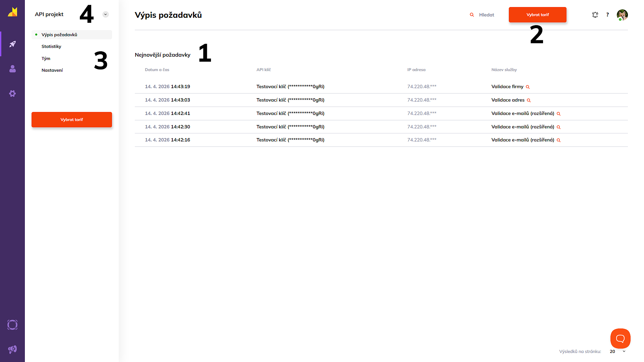Viewport: 644px width, 362px height.
Task: Open the user profile sidebar icon
Action: point(12,69)
